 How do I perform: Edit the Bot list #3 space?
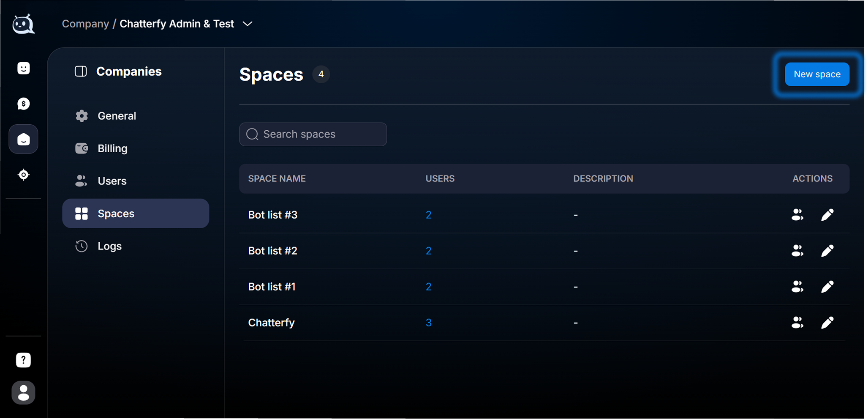click(827, 215)
